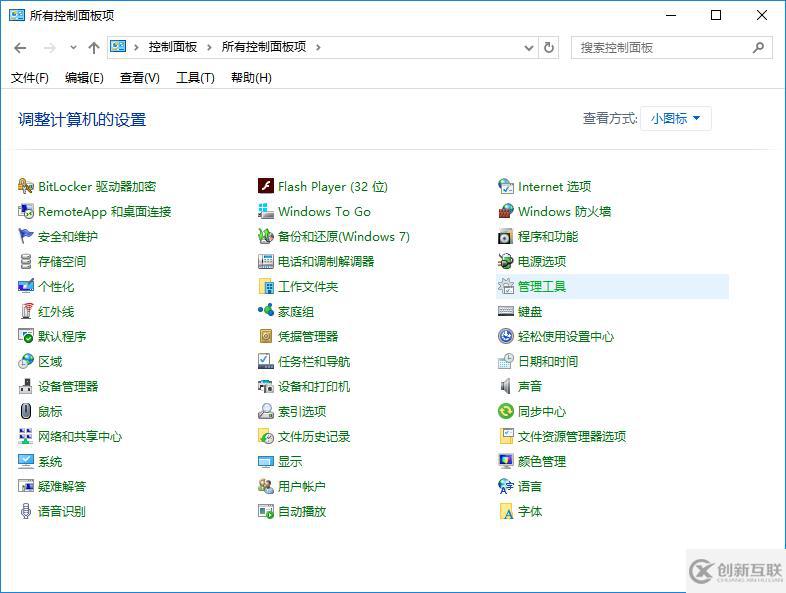Open the 查看方式 小图标 dropdown
The width and height of the screenshot is (786, 593).
click(x=676, y=119)
